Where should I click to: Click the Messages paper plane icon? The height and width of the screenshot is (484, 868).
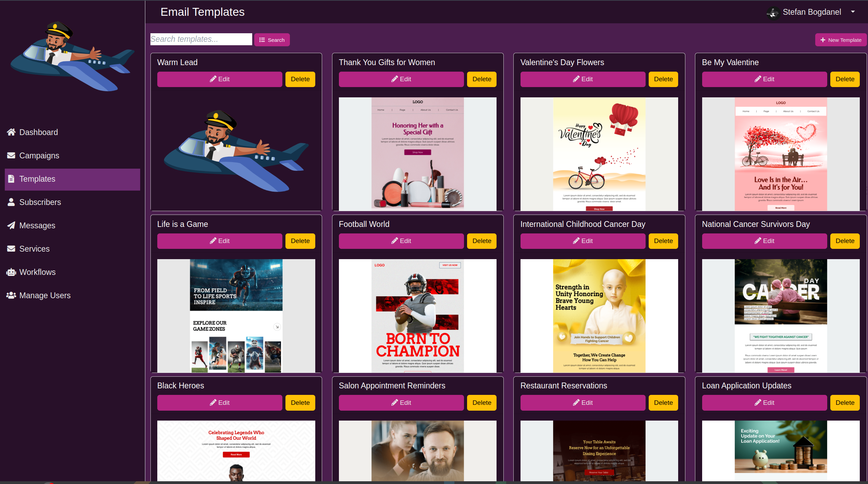click(11, 225)
